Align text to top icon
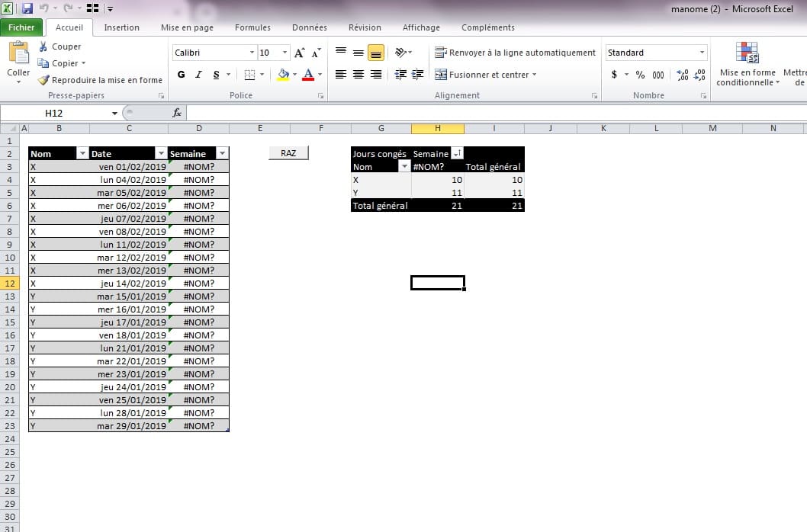 pos(341,52)
